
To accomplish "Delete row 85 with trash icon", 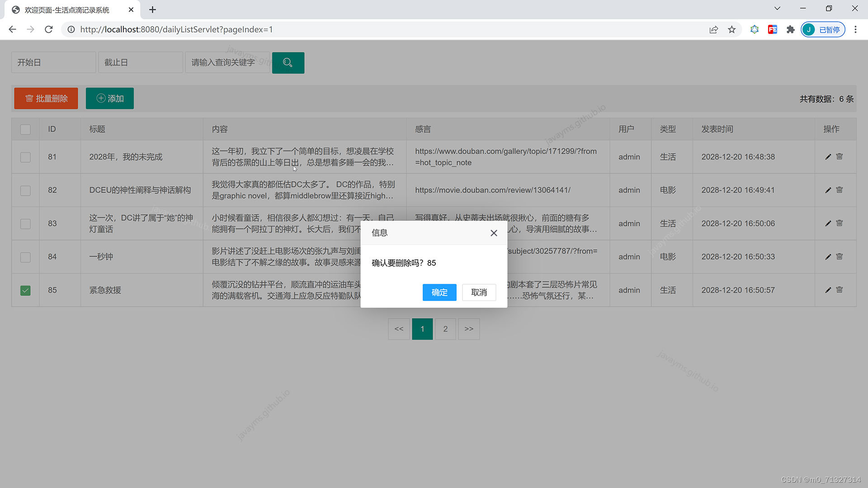I will (840, 290).
